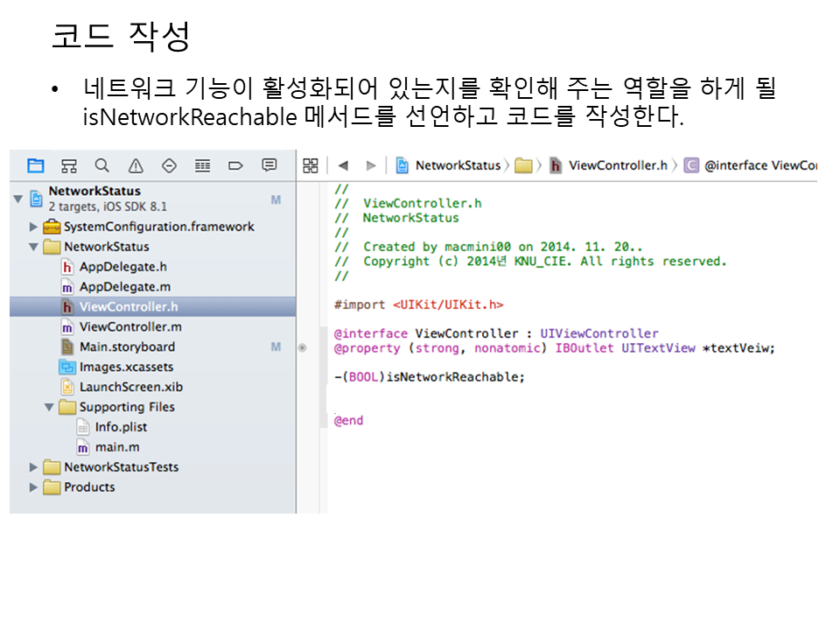The image size is (840, 630).
Task: Expand the SystemConfiguration.framework disclosure triangle
Action: pyautogui.click(x=33, y=227)
